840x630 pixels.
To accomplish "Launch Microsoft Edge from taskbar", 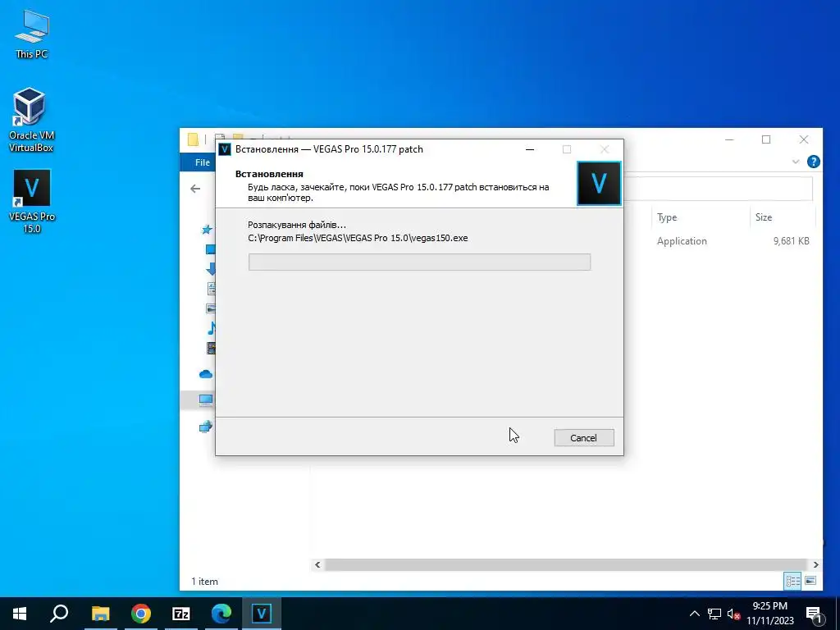I will coord(221,614).
